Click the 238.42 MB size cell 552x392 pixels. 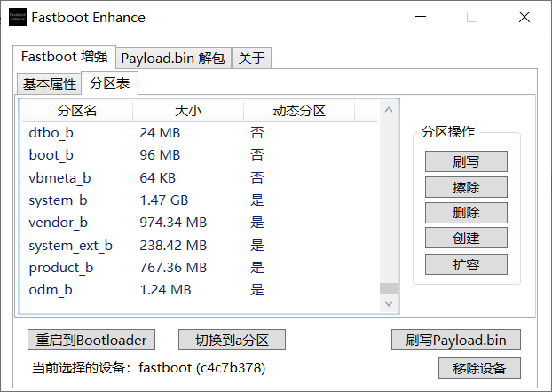173,246
